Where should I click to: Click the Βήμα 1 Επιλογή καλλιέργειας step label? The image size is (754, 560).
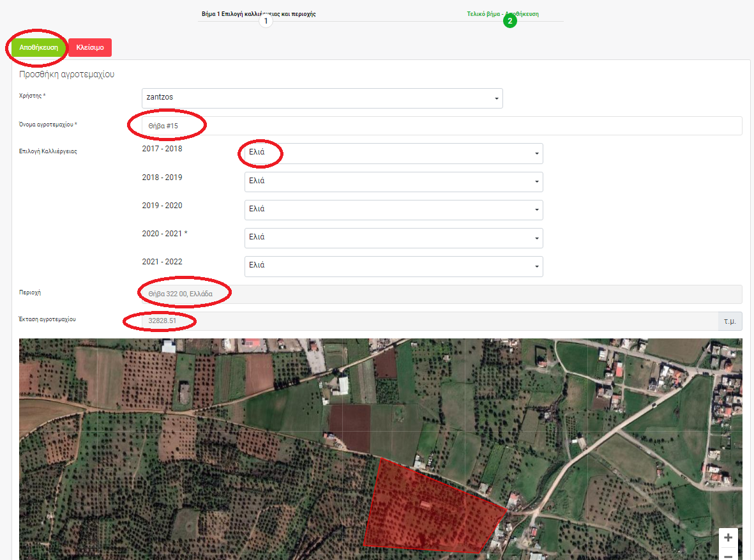pos(259,13)
